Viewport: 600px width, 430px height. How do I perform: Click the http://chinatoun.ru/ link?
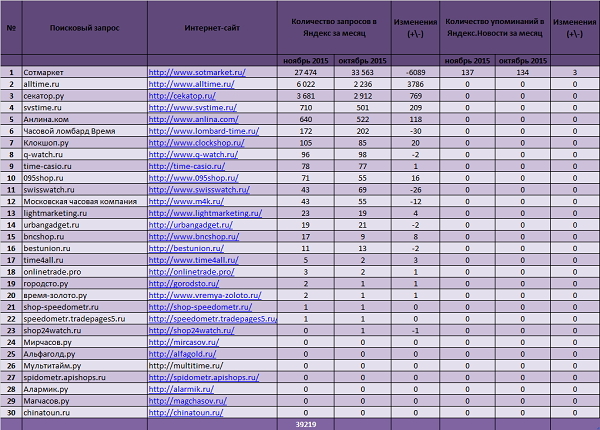(186, 413)
